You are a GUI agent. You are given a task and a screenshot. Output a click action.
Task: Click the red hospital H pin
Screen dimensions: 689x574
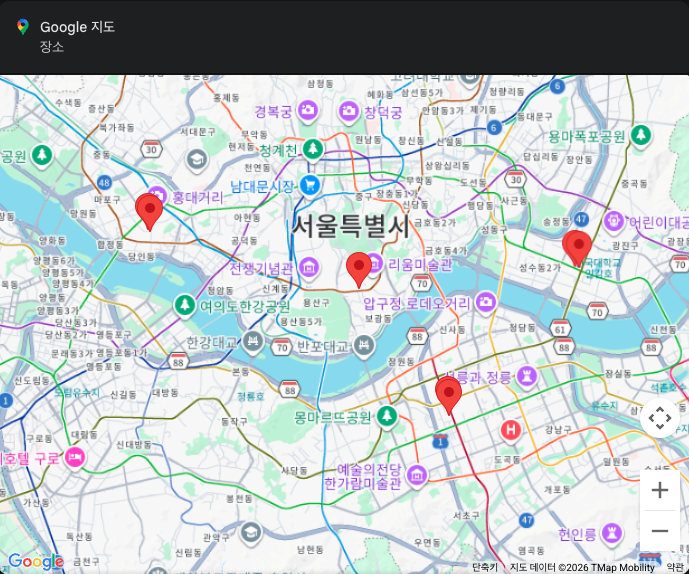511,429
